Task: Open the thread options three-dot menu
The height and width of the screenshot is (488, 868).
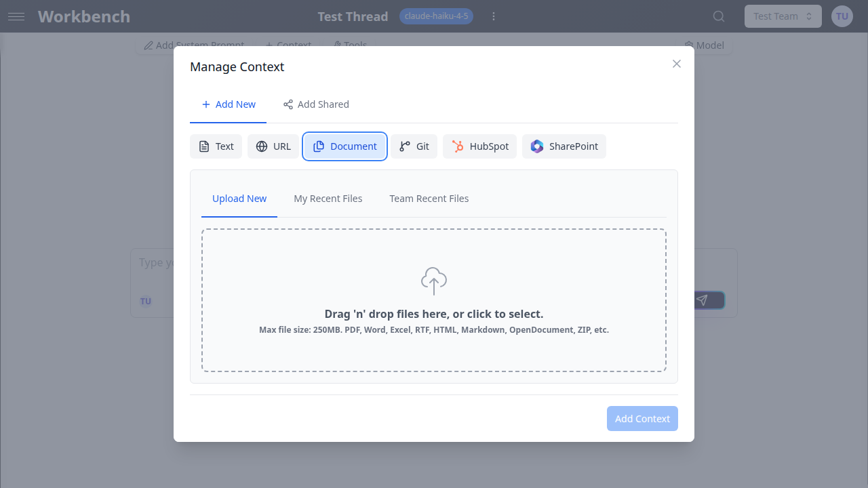Action: (494, 16)
